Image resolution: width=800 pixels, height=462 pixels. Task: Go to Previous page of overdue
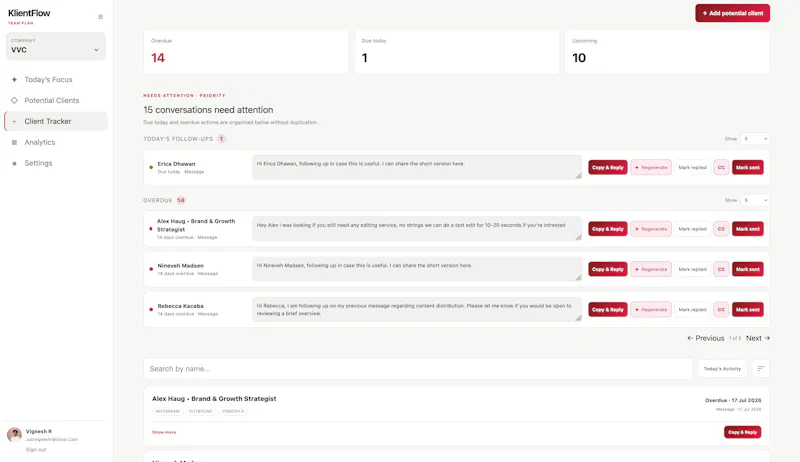(706, 338)
